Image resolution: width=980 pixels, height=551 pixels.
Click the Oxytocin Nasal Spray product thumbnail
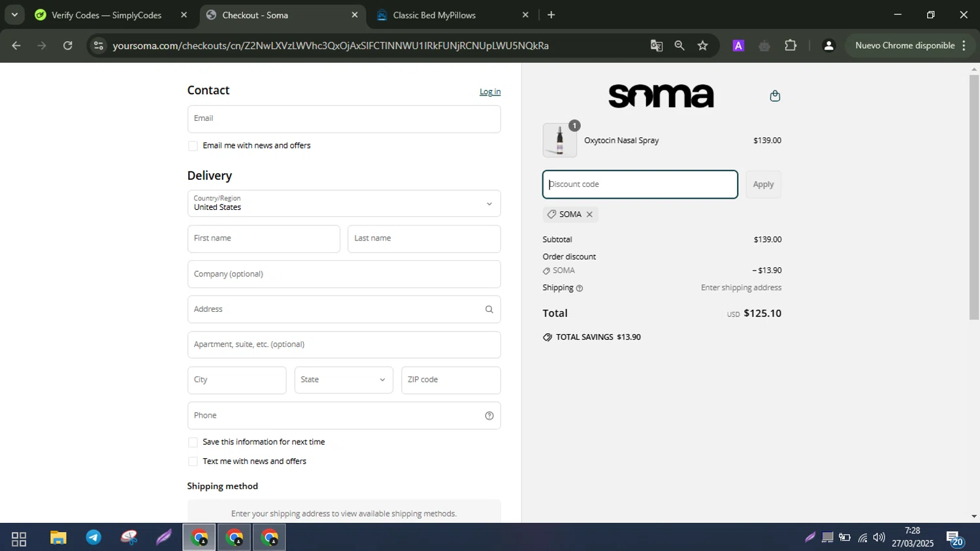[560, 140]
